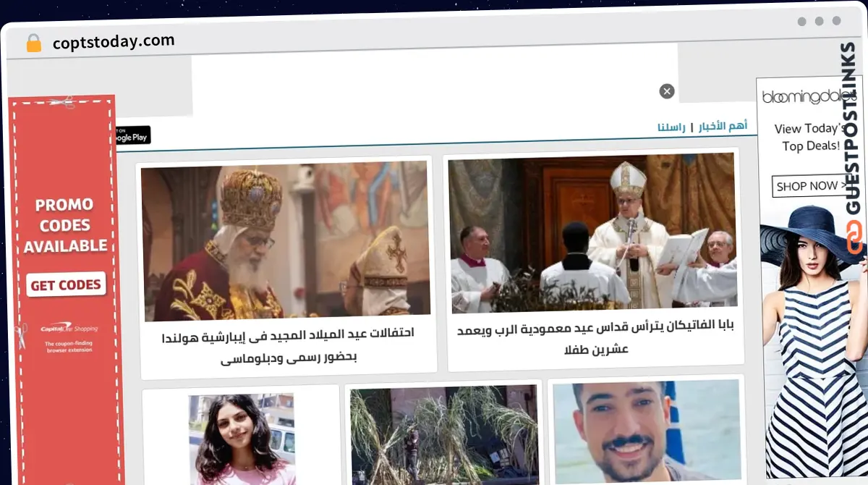Image resolution: width=868 pixels, height=485 pixels.
Task: Open the أهم الأخبار link
Action: (723, 126)
